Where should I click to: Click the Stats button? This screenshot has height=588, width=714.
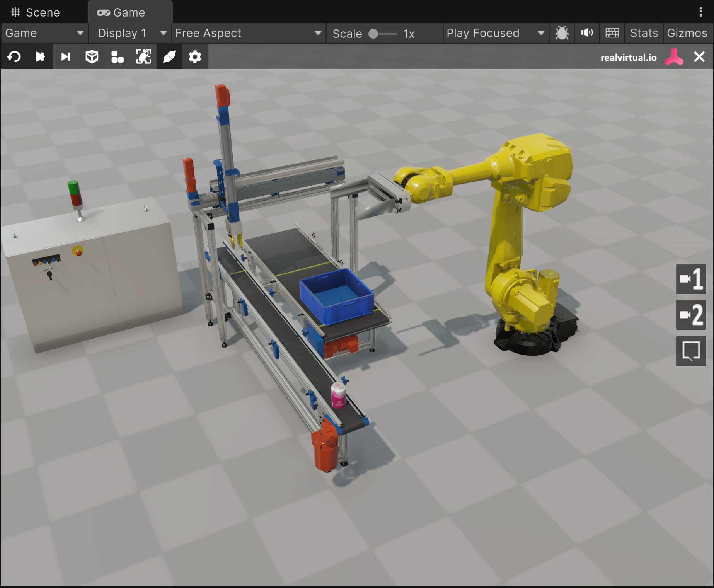click(644, 33)
